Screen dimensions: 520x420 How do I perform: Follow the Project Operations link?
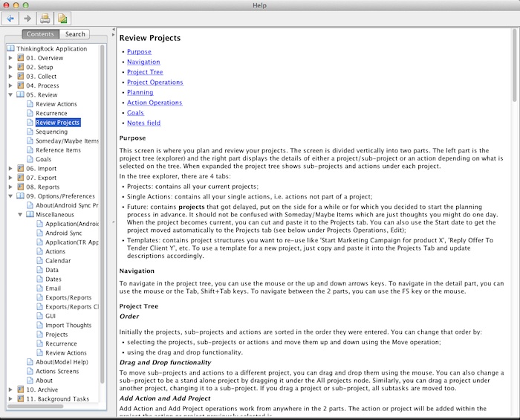pos(155,82)
